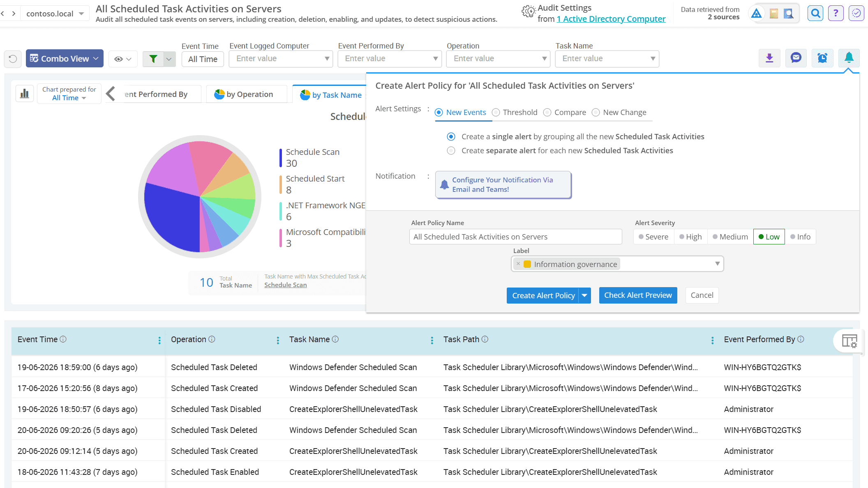Expand the filter dropdown arrow
The image size is (868, 488).
click(169, 59)
